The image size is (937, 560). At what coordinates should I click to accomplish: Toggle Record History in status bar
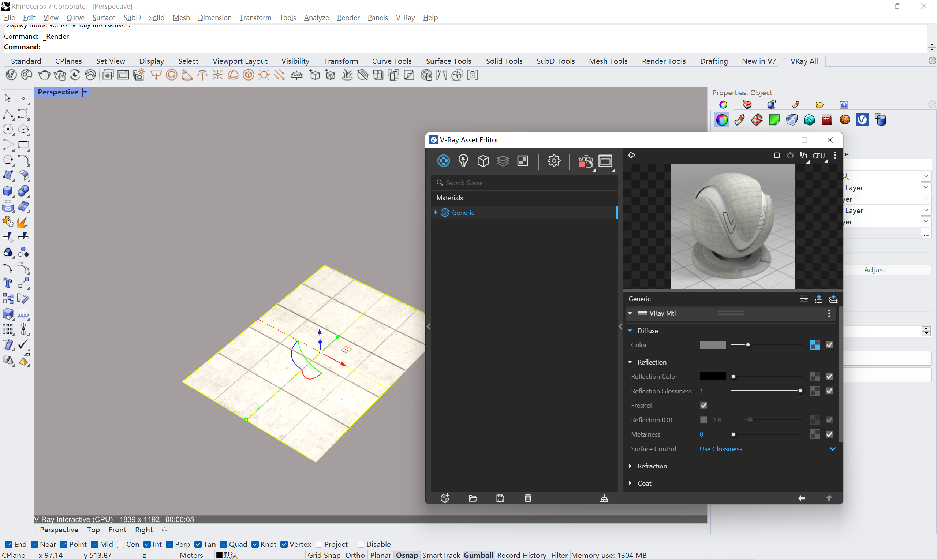(522, 555)
